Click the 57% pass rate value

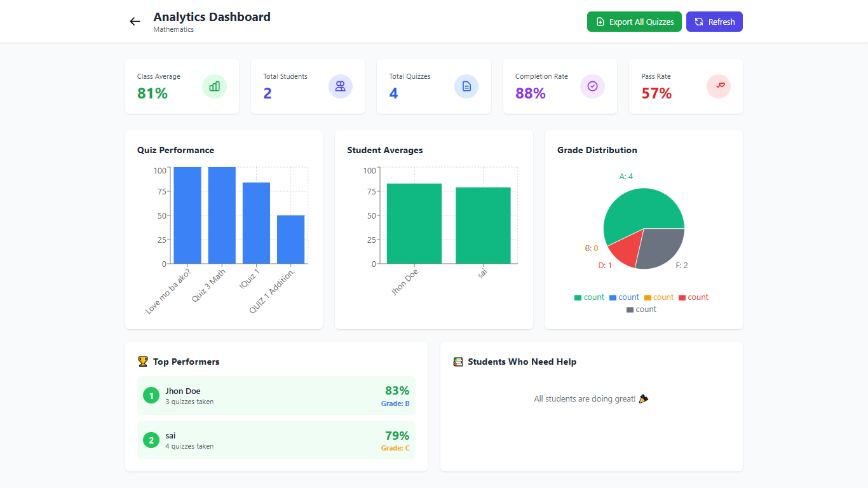click(656, 93)
